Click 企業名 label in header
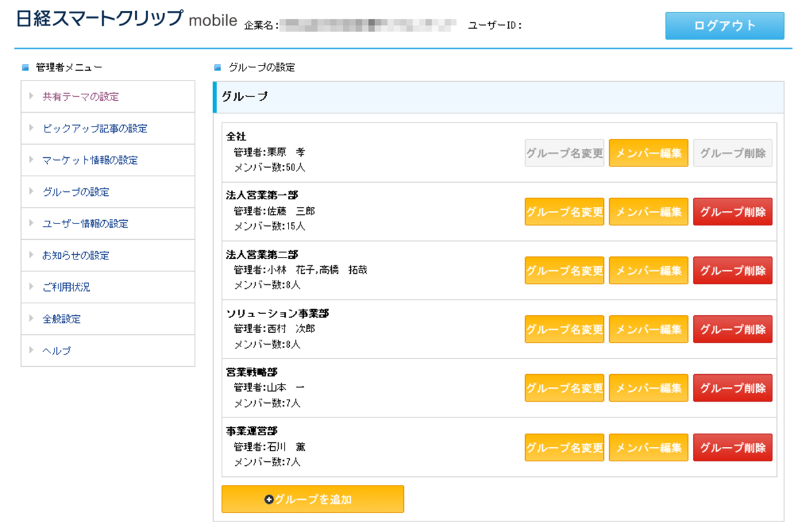Screen dimensions: 798x532 pos(262,26)
